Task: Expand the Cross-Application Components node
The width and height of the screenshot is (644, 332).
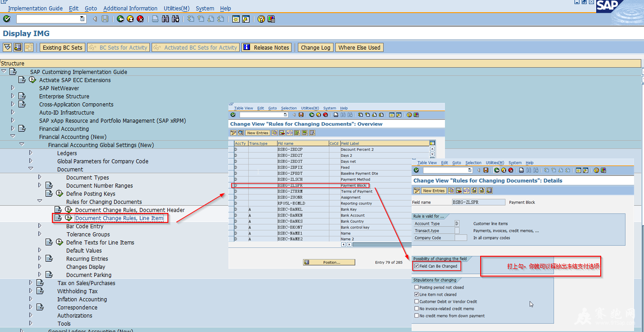Action: click(x=13, y=104)
